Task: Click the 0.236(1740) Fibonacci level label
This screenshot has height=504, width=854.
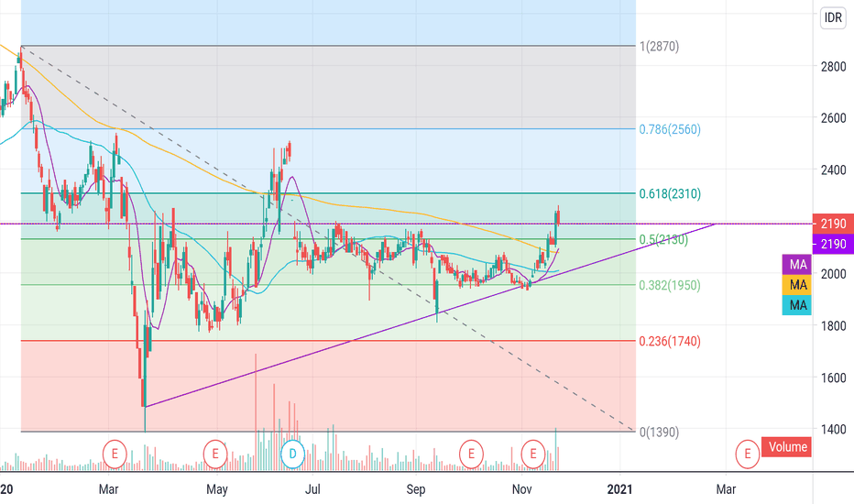Action: pyautogui.click(x=670, y=341)
